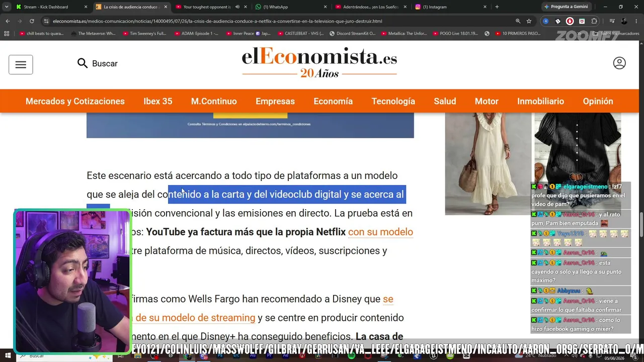Image resolution: width=644 pixels, height=362 pixels.
Task: Open 'POGO Live 18.01.19' bookmark
Action: coord(455,34)
